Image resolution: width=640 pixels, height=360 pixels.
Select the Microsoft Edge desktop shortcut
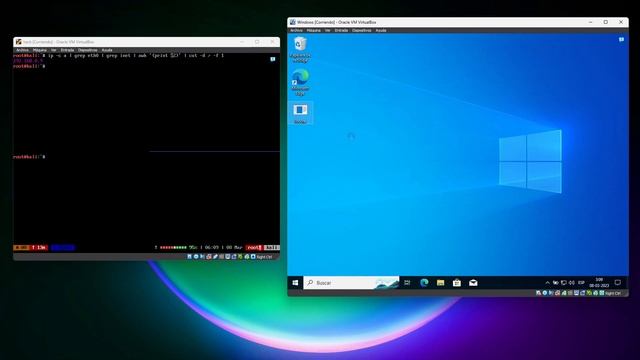[300, 82]
